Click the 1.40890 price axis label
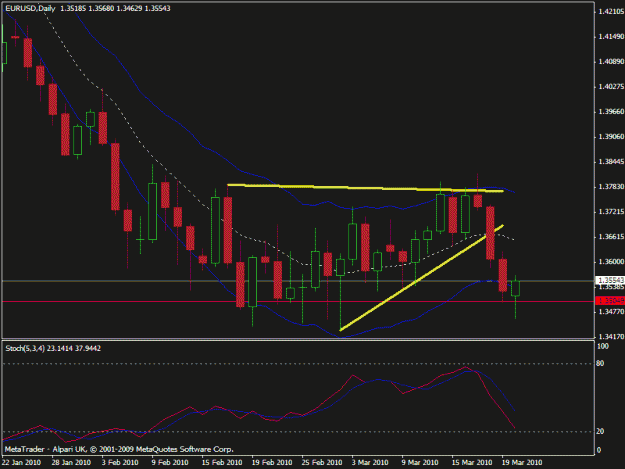This screenshot has height=469, width=625. click(x=611, y=62)
